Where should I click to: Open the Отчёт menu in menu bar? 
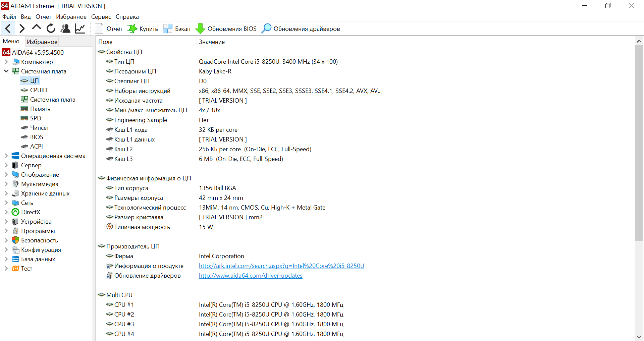(x=43, y=17)
